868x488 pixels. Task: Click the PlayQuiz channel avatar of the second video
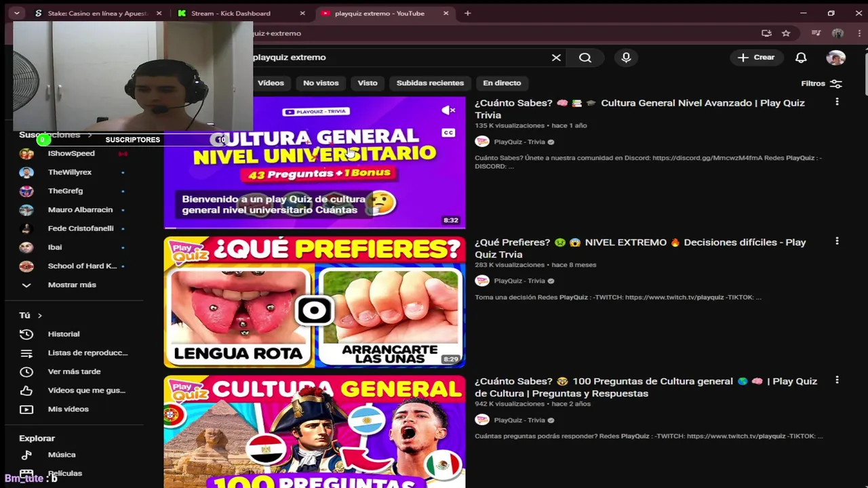coord(482,281)
